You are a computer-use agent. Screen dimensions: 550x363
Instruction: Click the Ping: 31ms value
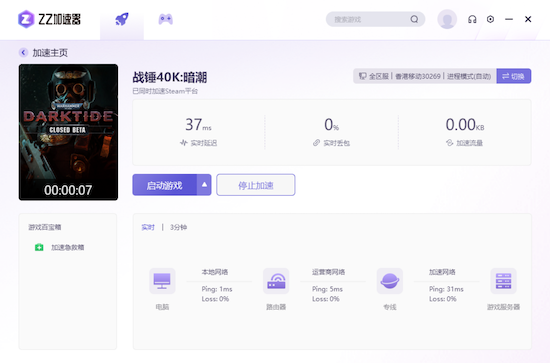click(x=446, y=289)
